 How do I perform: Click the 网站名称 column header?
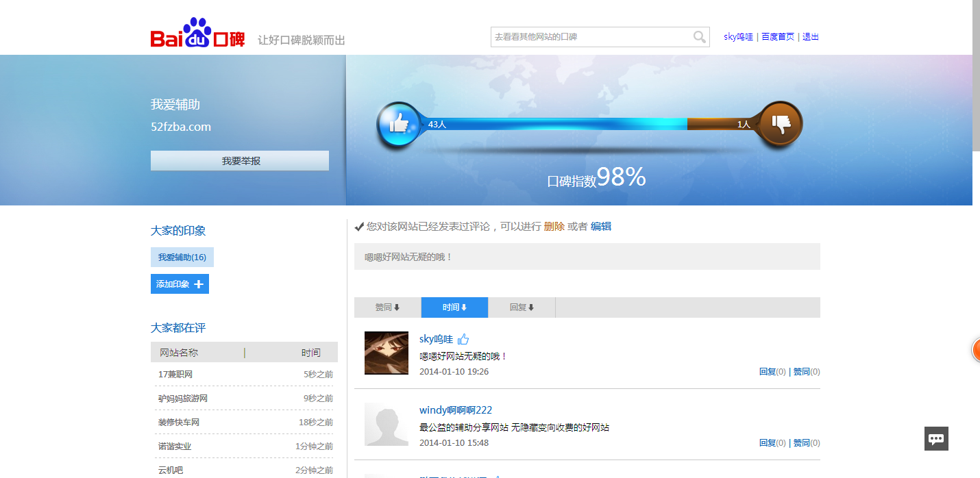pyautogui.click(x=179, y=353)
